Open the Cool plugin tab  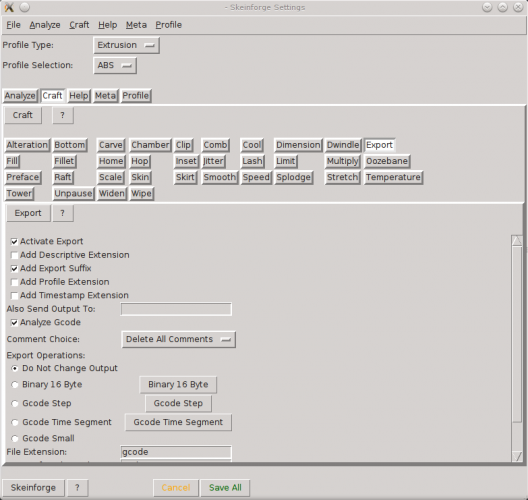coord(252,145)
